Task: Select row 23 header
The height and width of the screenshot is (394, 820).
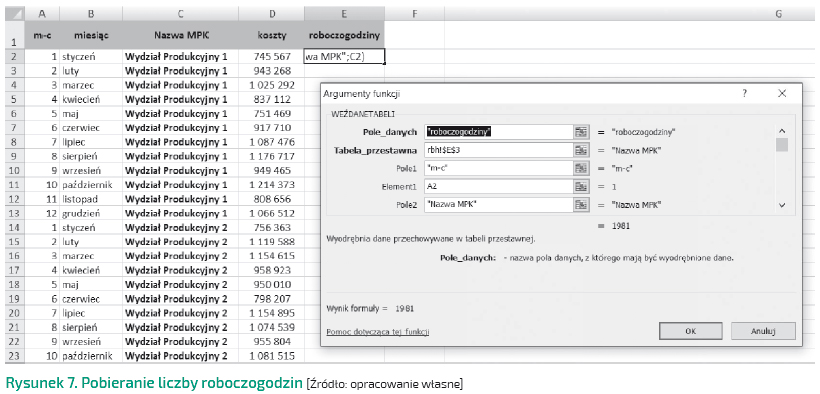Action: coord(14,356)
